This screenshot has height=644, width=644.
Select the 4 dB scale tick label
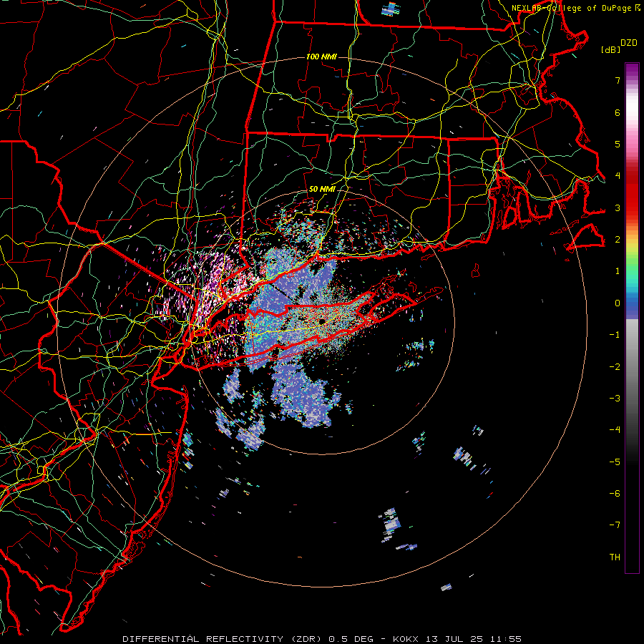pyautogui.click(x=618, y=176)
